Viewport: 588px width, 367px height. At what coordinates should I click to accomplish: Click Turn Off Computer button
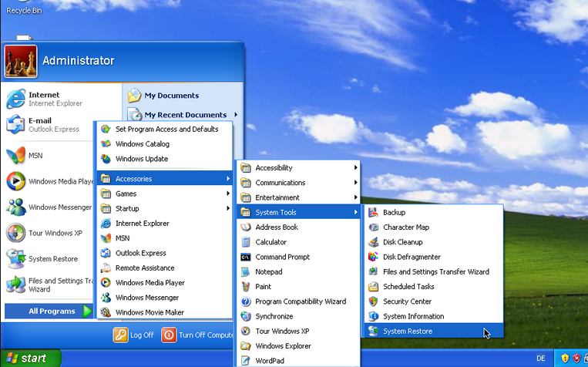[197, 335]
